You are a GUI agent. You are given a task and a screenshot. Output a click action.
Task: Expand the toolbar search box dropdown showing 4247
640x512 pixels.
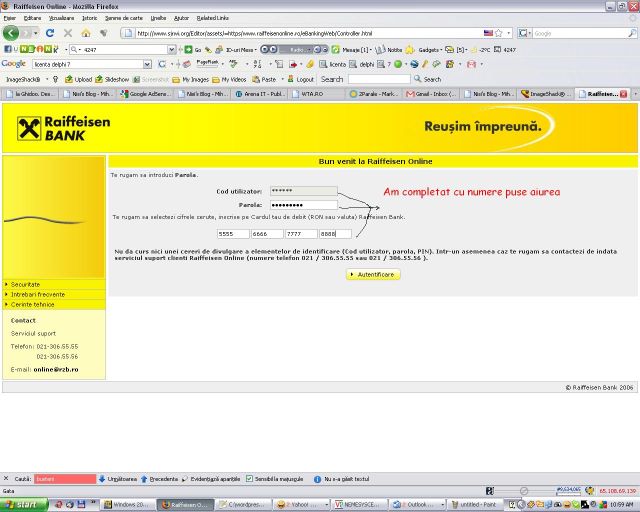[171, 49]
